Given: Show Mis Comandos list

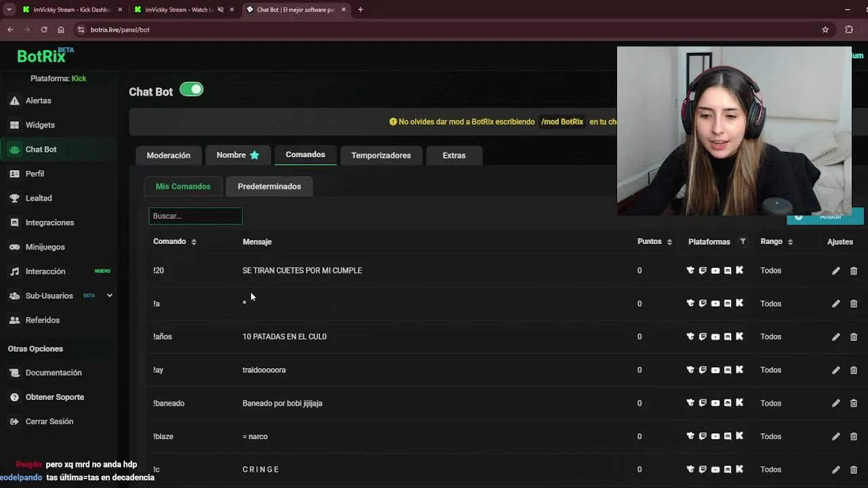Looking at the screenshot, I should [x=183, y=186].
